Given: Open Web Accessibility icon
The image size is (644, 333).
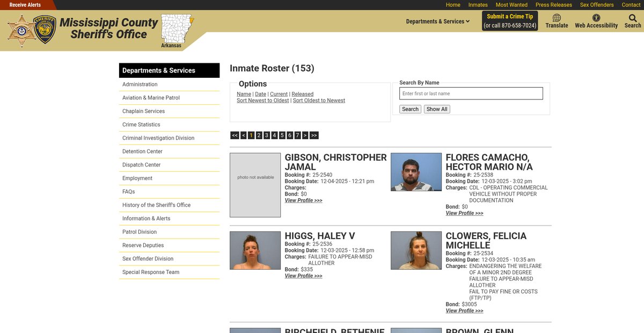Looking at the screenshot, I should coord(596,18).
